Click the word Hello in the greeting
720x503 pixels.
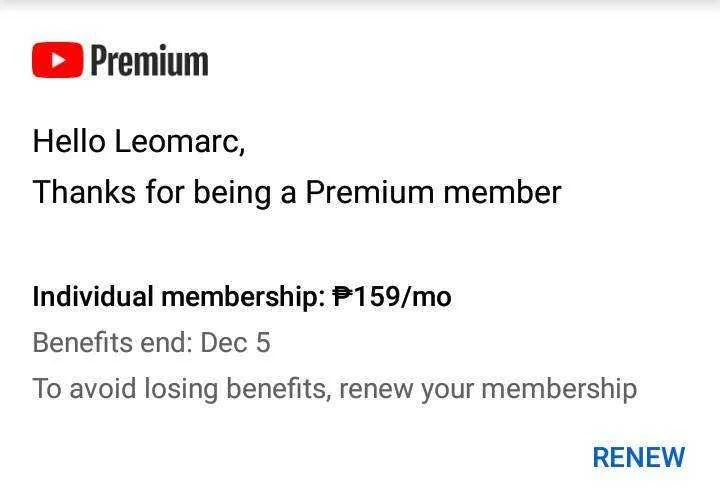point(69,141)
